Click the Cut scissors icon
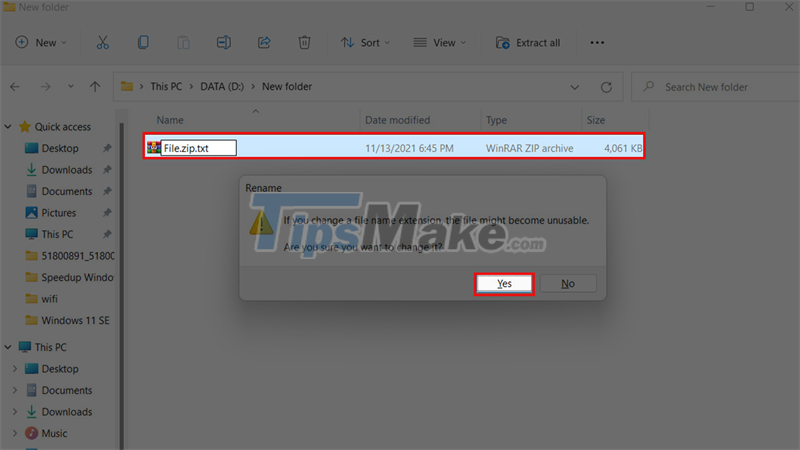This screenshot has width=800, height=450. tap(103, 43)
